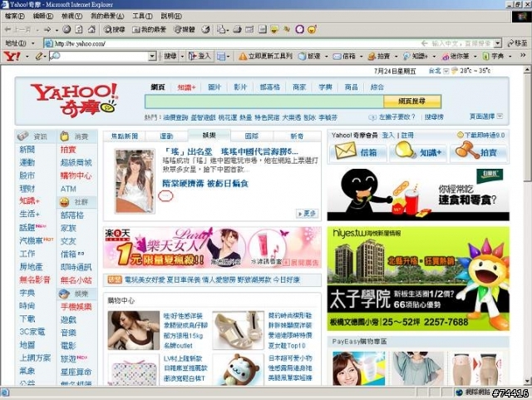Click the Print icon in IE toolbar
This screenshot has height=400, width=532.
pos(237,30)
